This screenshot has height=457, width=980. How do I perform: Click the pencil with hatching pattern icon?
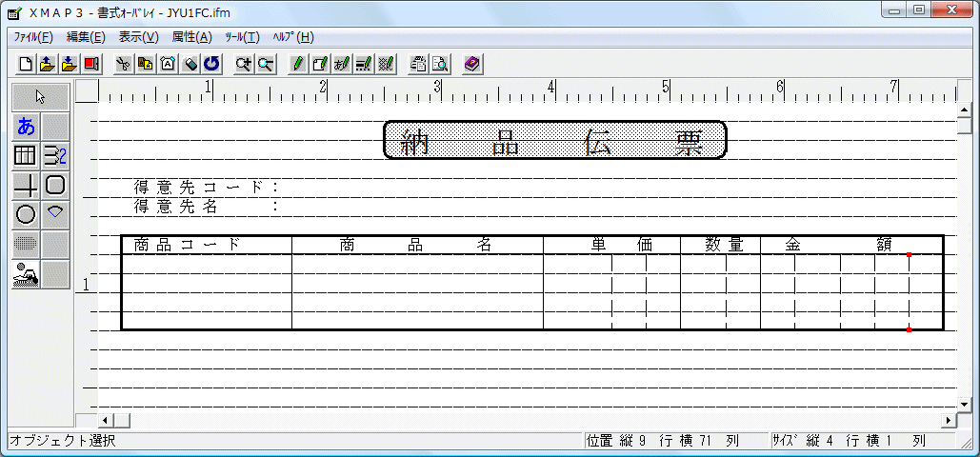[387, 63]
